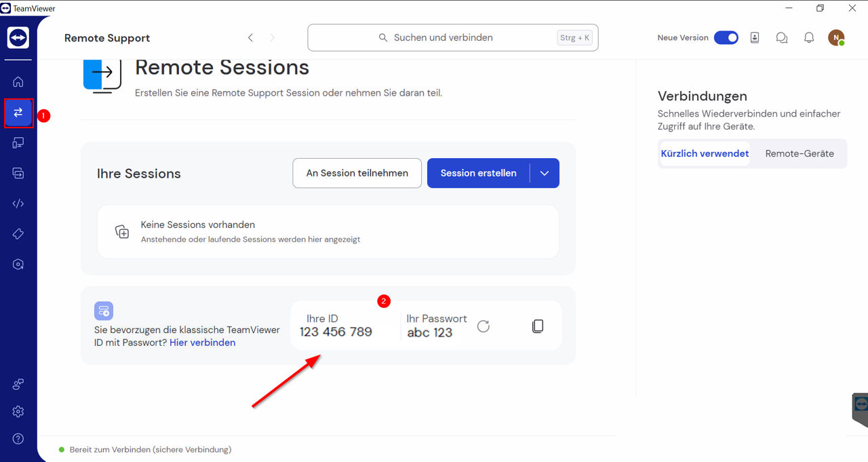Click the Suchen und verbinden search field
The height and width of the screenshot is (462, 868).
pyautogui.click(x=453, y=38)
